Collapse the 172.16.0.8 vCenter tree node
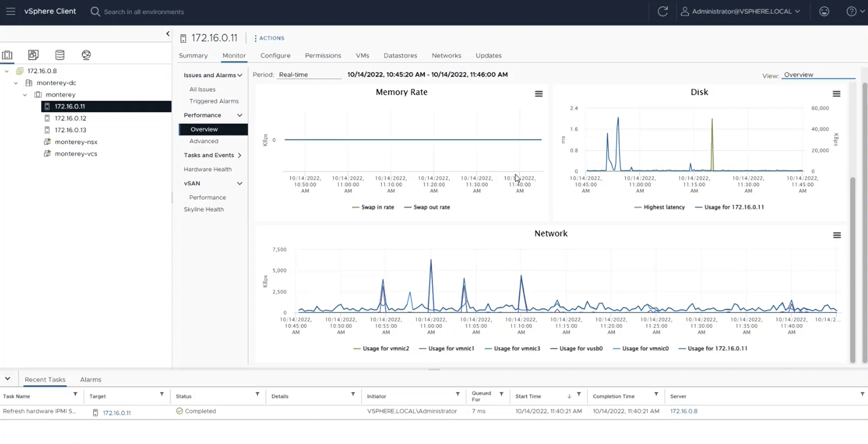The width and height of the screenshot is (868, 444). click(x=7, y=71)
